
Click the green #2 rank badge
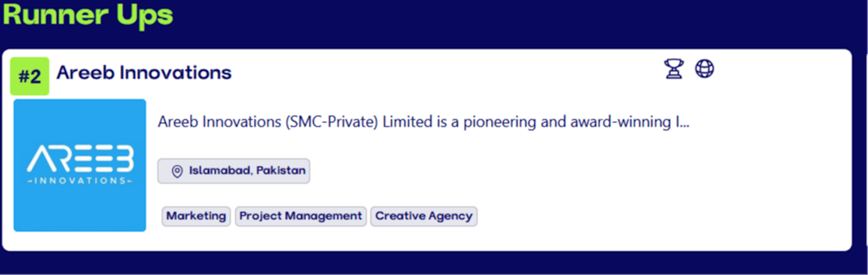[x=30, y=76]
